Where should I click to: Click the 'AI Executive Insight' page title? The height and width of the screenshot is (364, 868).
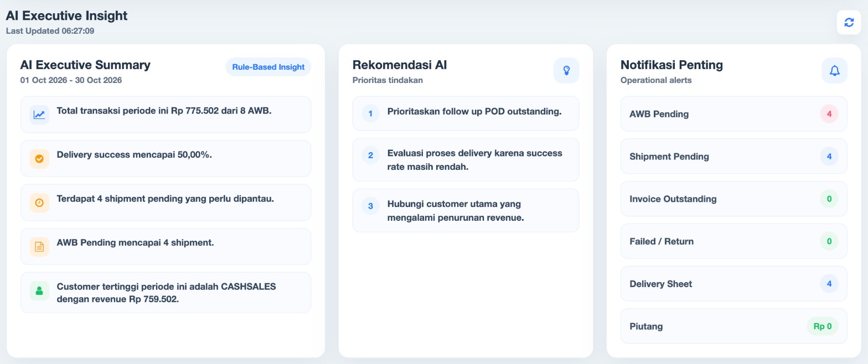click(66, 15)
